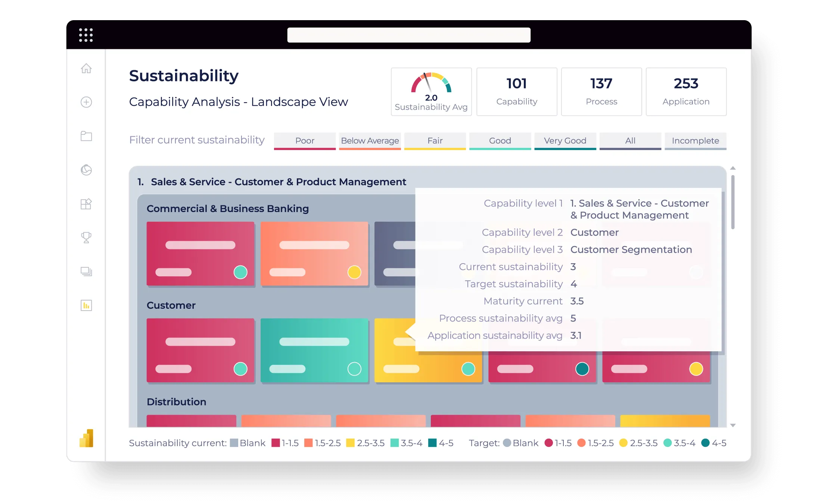818x504 pixels.
Task: Open the folder icon in sidebar
Action: coord(86,136)
